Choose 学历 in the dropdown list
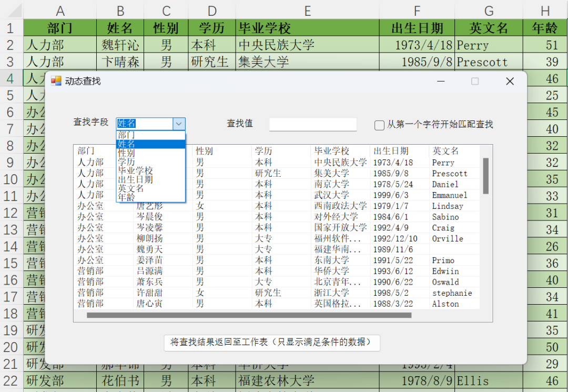 pyautogui.click(x=151, y=162)
